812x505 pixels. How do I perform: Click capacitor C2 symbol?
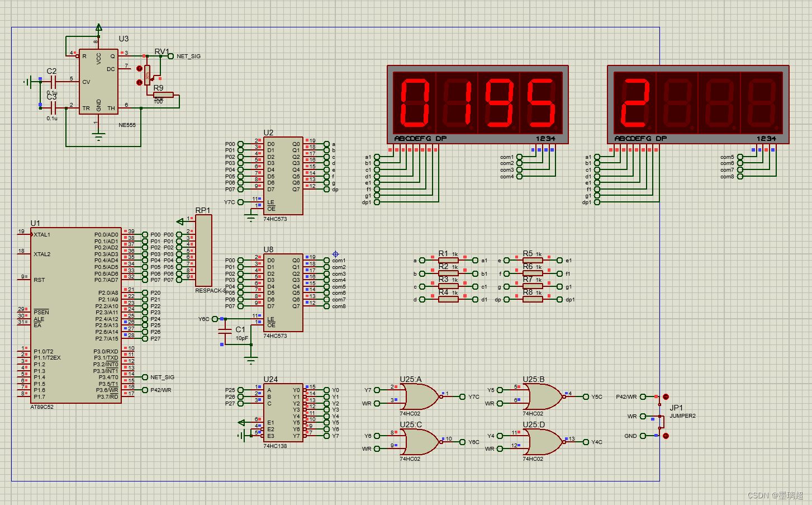[x=52, y=82]
